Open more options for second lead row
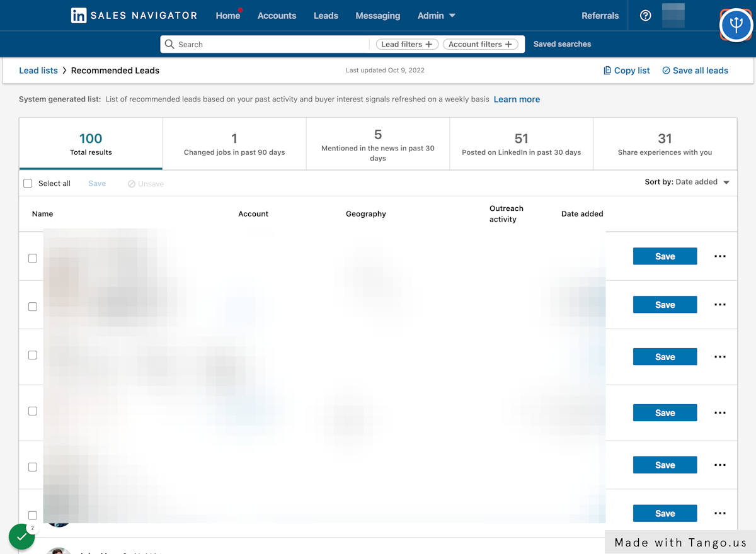The image size is (756, 554). (720, 305)
